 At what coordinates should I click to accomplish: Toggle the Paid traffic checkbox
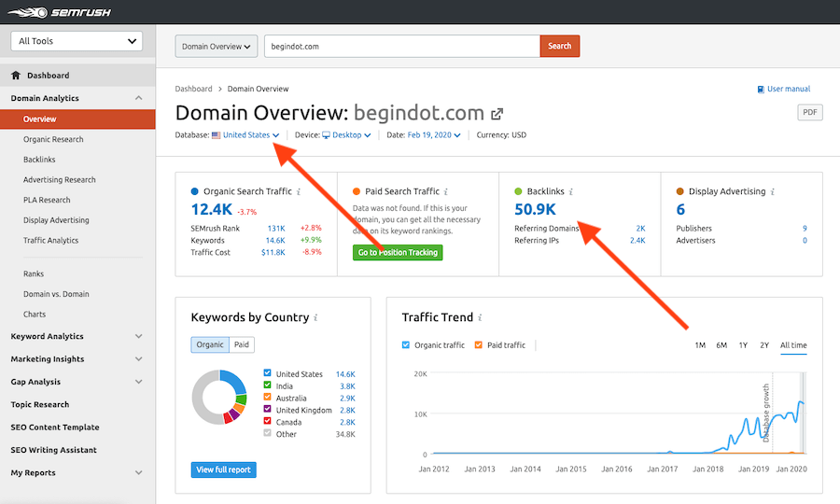479,345
